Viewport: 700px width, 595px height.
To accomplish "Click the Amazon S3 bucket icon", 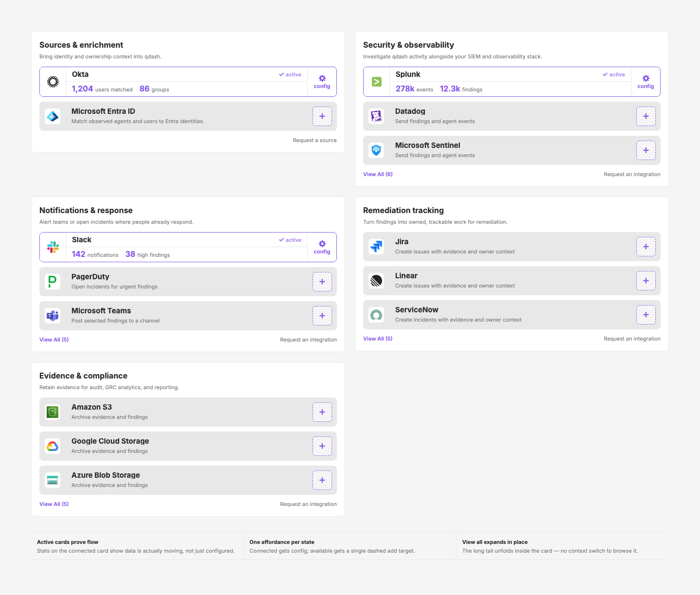I will 52,412.
